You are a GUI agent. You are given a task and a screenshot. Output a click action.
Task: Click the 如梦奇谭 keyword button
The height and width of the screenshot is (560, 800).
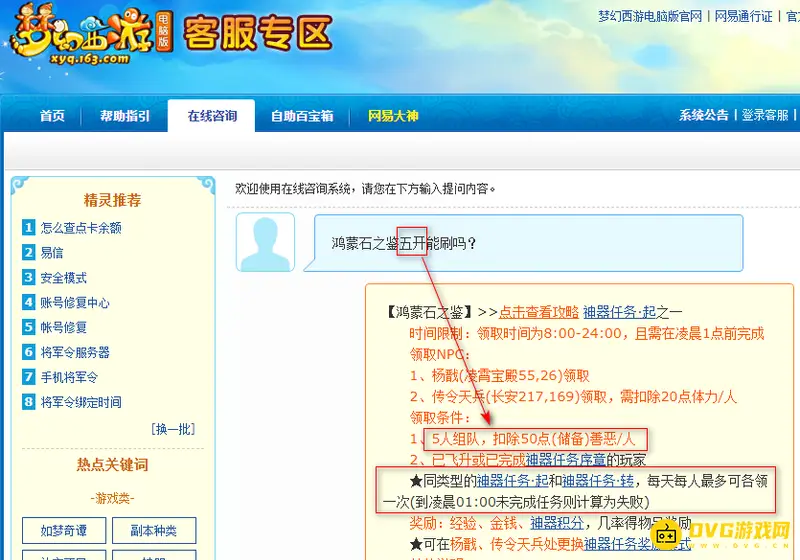64,530
